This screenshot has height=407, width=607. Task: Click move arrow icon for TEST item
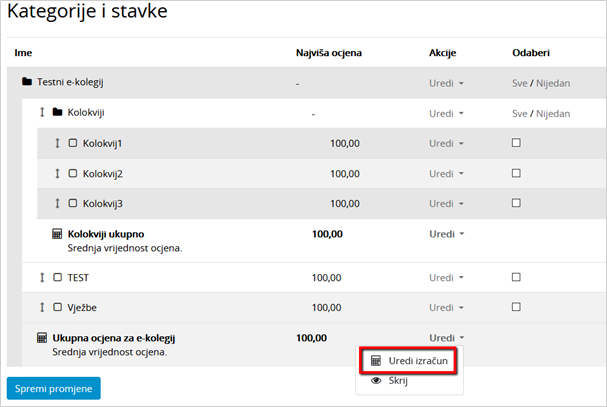pyautogui.click(x=42, y=277)
